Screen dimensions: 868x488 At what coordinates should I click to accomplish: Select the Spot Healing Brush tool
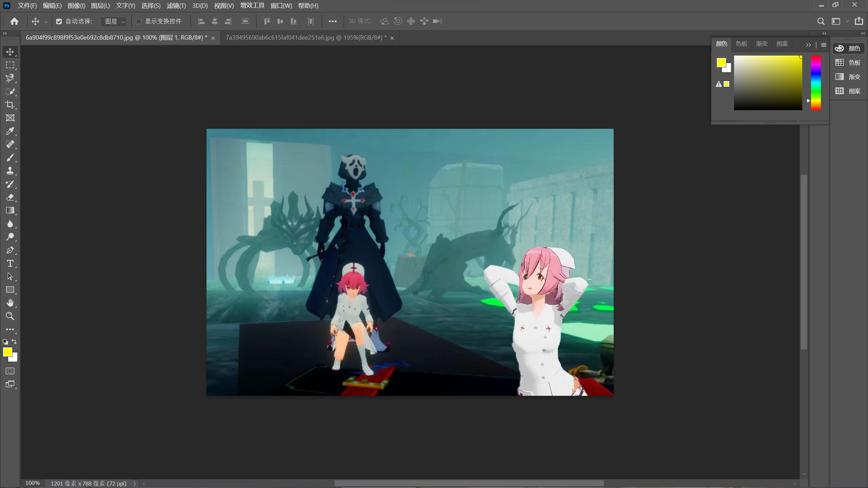pyautogui.click(x=10, y=144)
